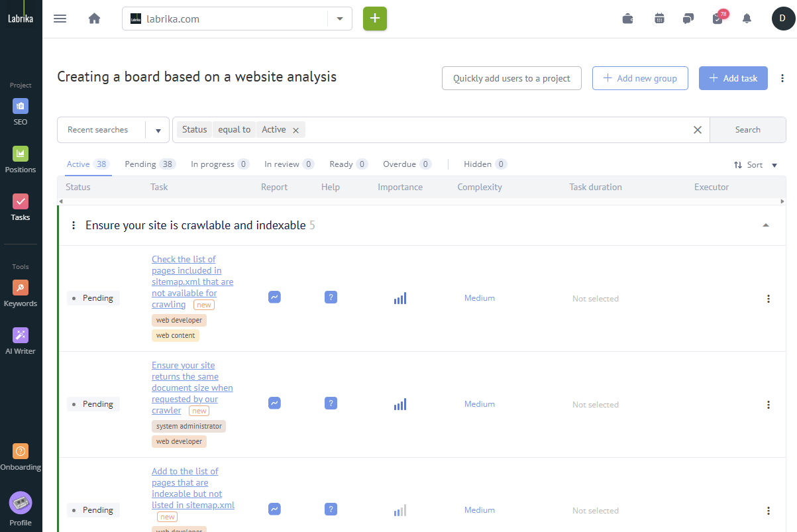Open the calendar icon in header
The image size is (797, 532).
click(x=659, y=19)
